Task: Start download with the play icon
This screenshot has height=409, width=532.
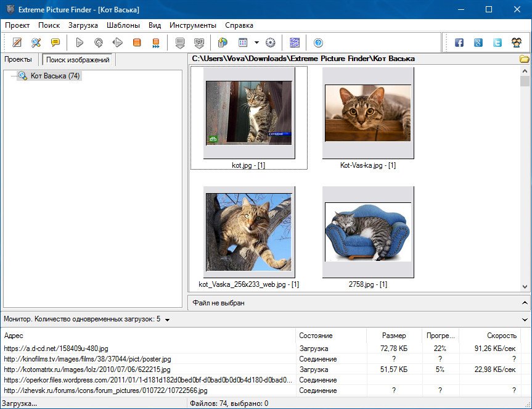Action: pos(80,43)
